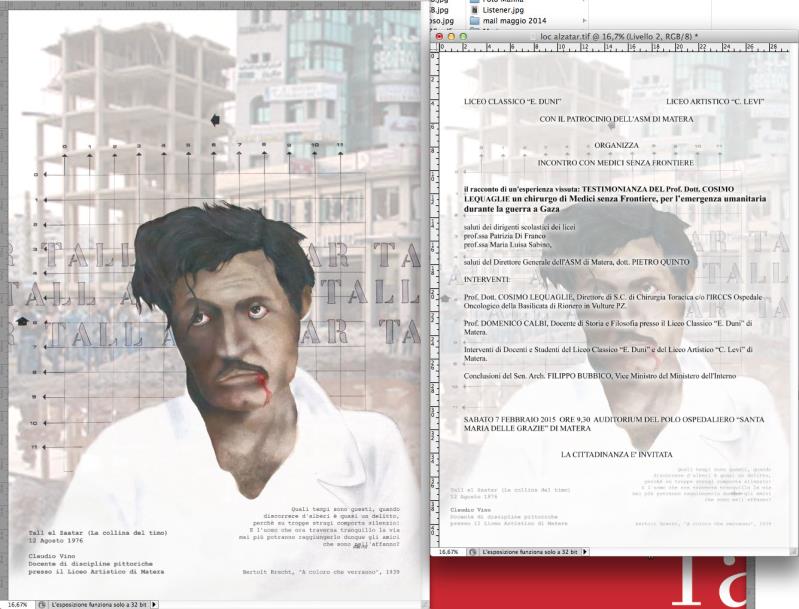The height and width of the screenshot is (609, 799).
Task: Close the loc alzatar.tif window
Action: 439,36
